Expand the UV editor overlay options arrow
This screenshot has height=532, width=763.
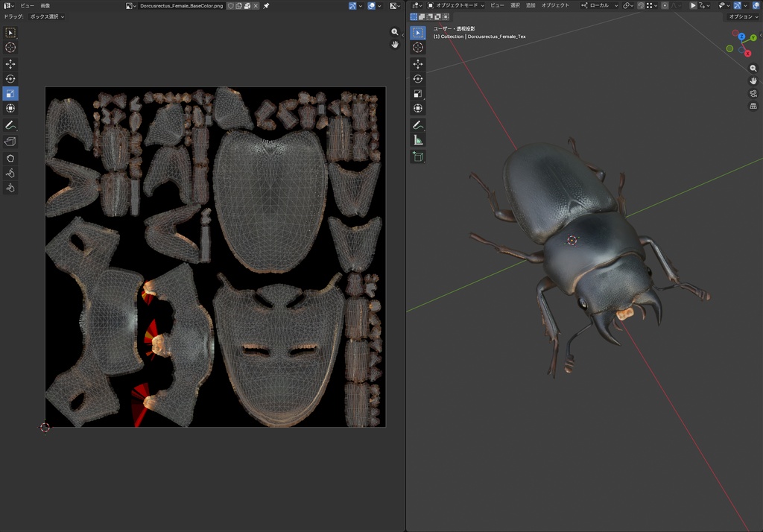(379, 6)
